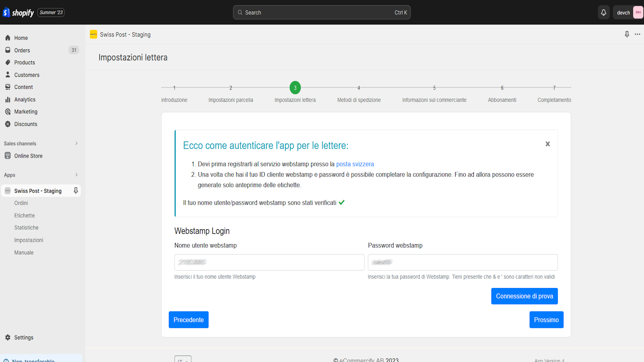Click the Prossimo button
This screenshot has height=362, width=644.
(546, 320)
